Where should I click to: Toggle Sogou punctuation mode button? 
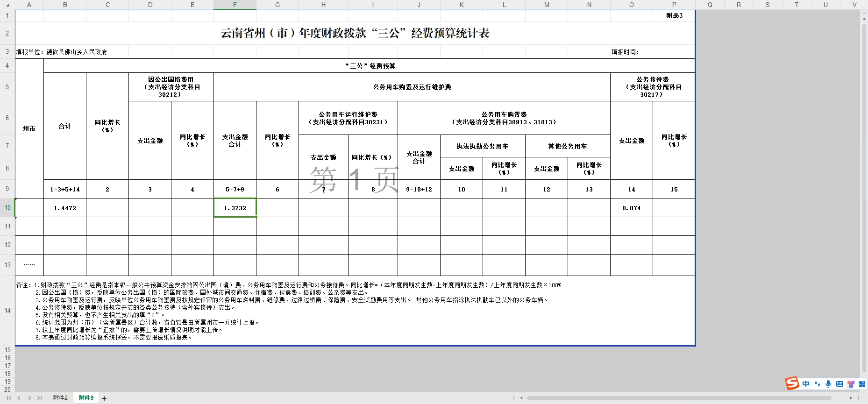[817, 384]
